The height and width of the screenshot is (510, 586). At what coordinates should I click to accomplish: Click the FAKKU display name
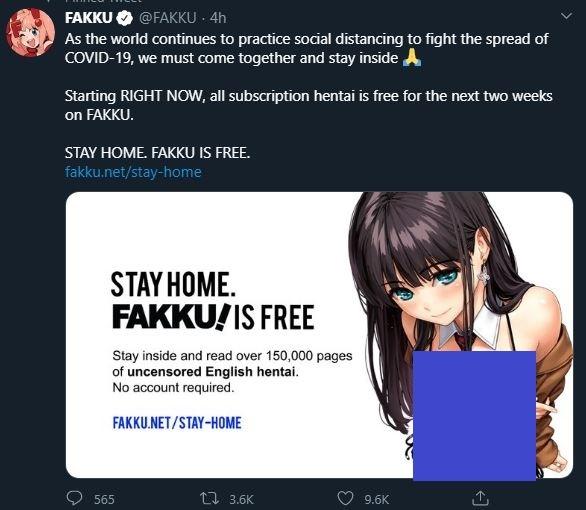pos(89,18)
